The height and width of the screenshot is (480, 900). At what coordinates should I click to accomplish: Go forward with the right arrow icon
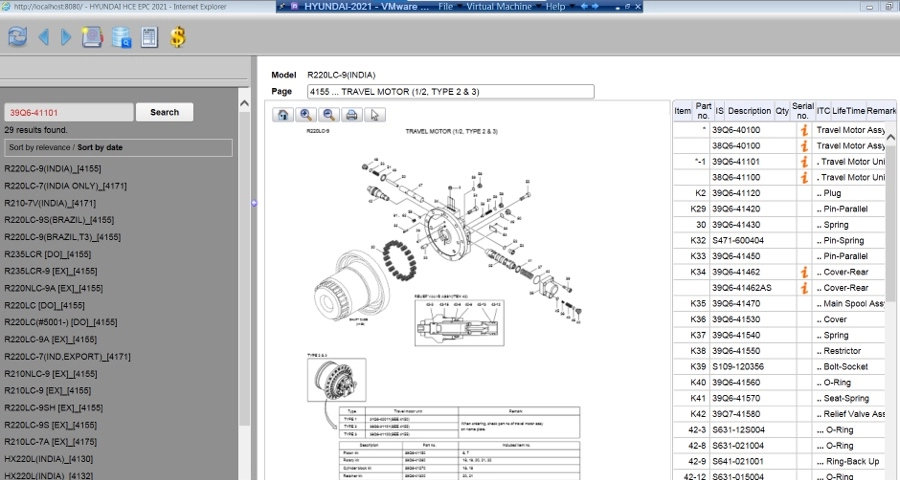(x=66, y=37)
